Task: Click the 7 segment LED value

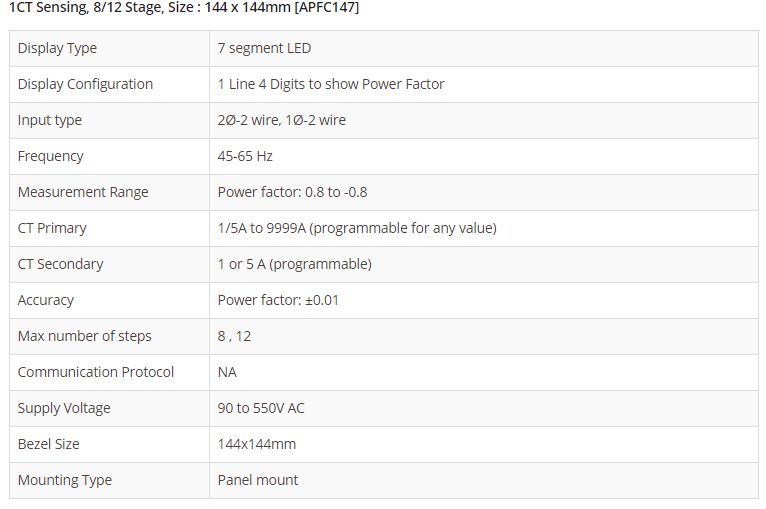Action: 264,48
